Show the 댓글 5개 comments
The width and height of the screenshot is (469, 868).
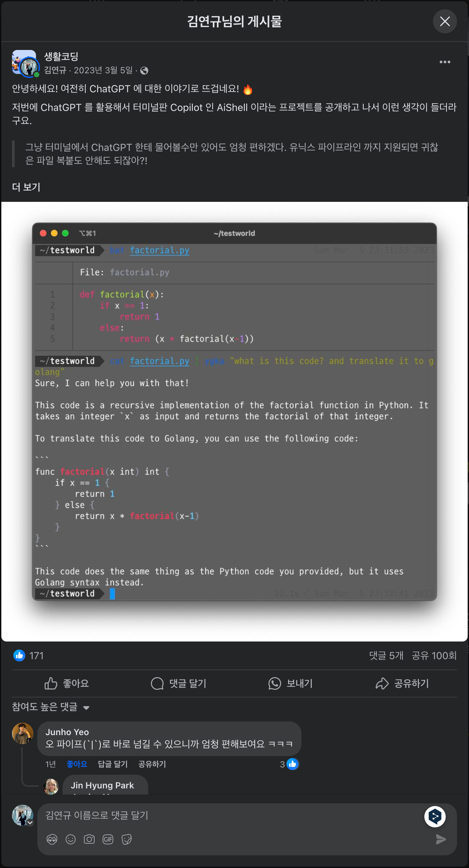[x=386, y=655]
